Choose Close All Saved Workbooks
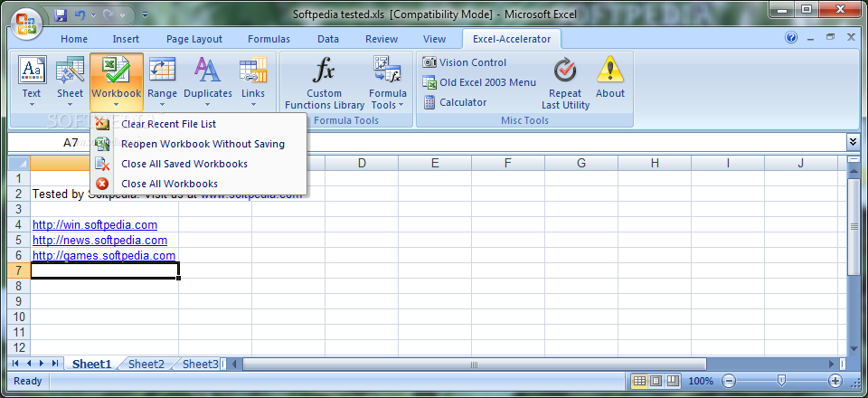This screenshot has width=868, height=398. click(198, 164)
